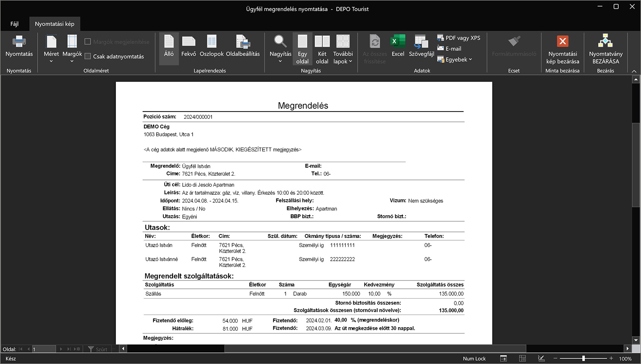This screenshot has height=364, width=641.
Task: Export report to Excel
Action: tap(398, 42)
